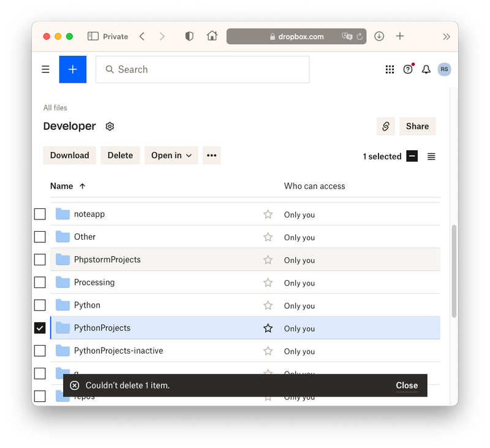Open the three-dot more actions menu
This screenshot has width=490, height=448.
pos(211,156)
